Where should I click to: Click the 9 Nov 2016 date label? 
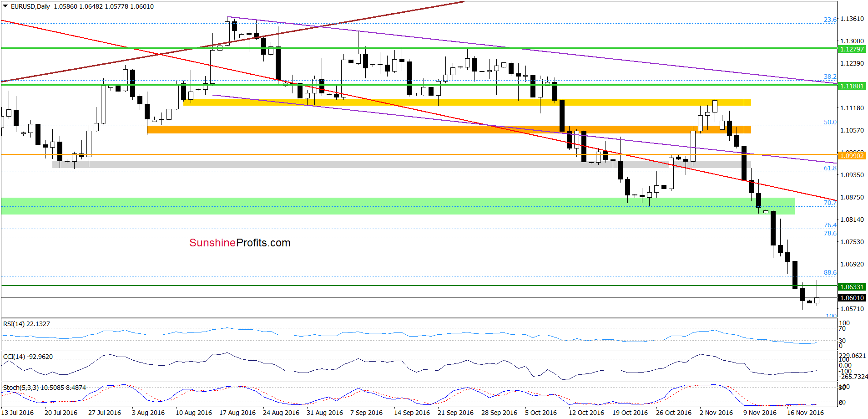pos(760,413)
